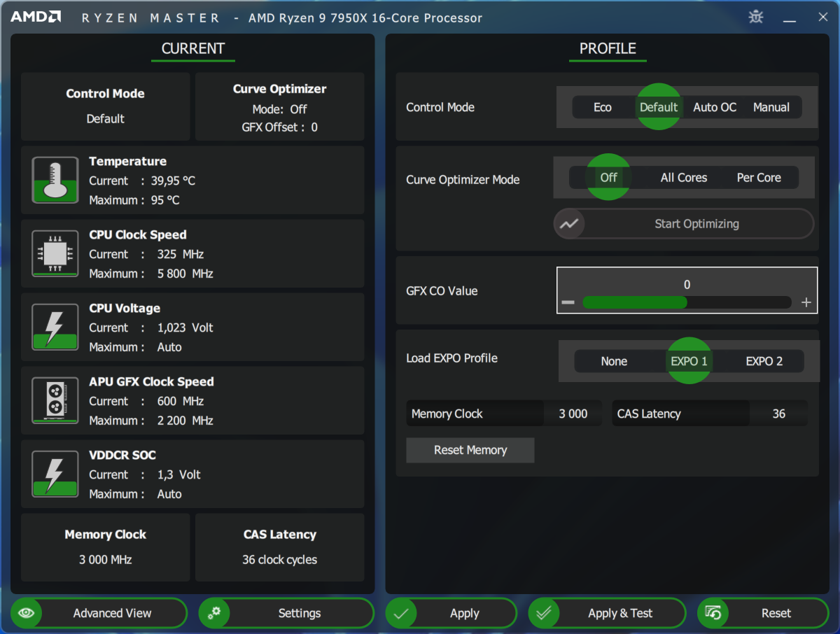
Task: Set Curve Optimizer Mode to Per Core
Action: pyautogui.click(x=759, y=177)
